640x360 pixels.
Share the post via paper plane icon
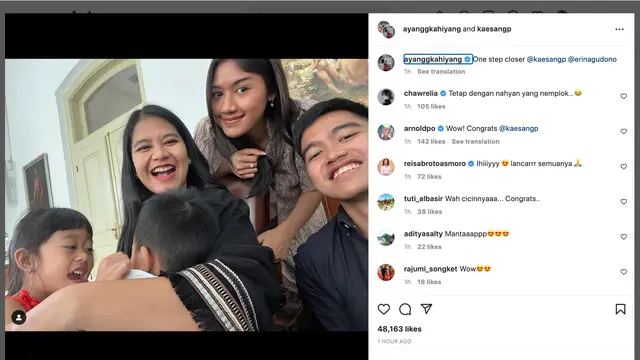tap(427, 309)
